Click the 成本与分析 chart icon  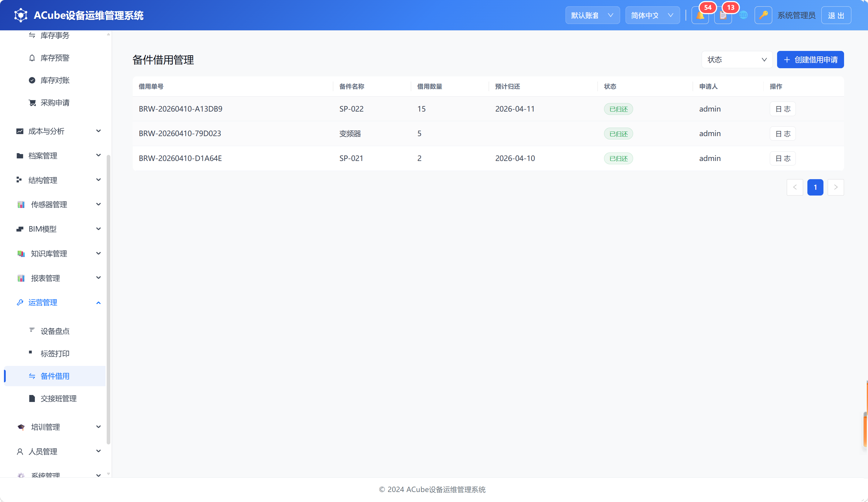[20, 131]
